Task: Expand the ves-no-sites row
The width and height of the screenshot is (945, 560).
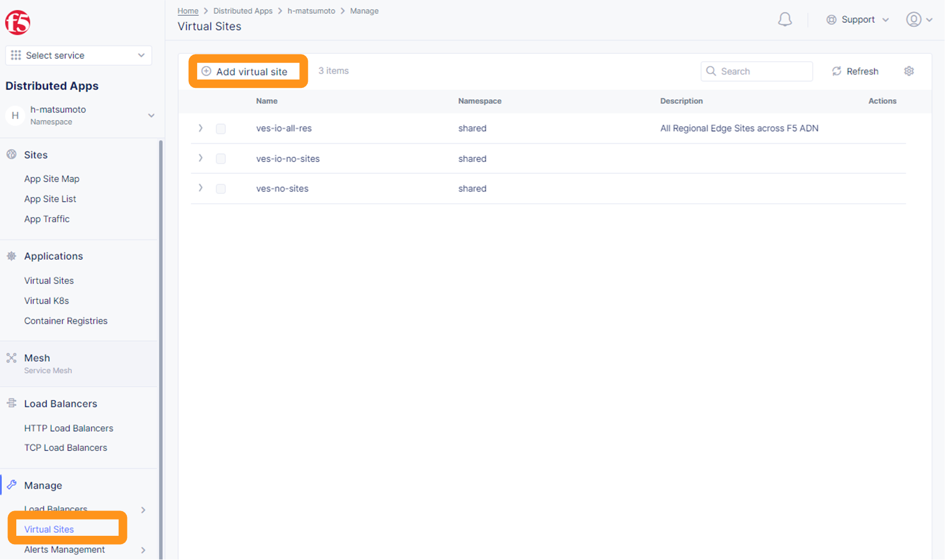Action: click(201, 188)
